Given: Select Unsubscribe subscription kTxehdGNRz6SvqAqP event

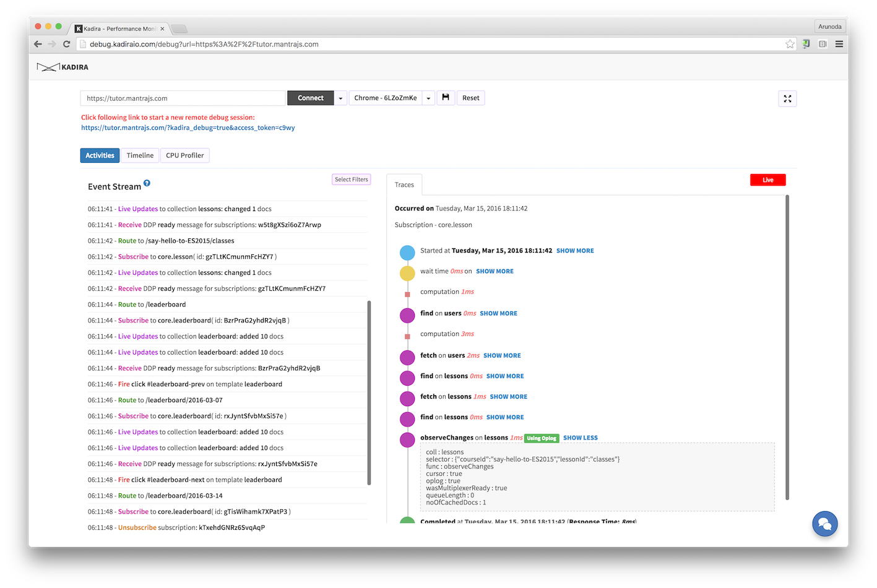Looking at the screenshot, I should 227,528.
